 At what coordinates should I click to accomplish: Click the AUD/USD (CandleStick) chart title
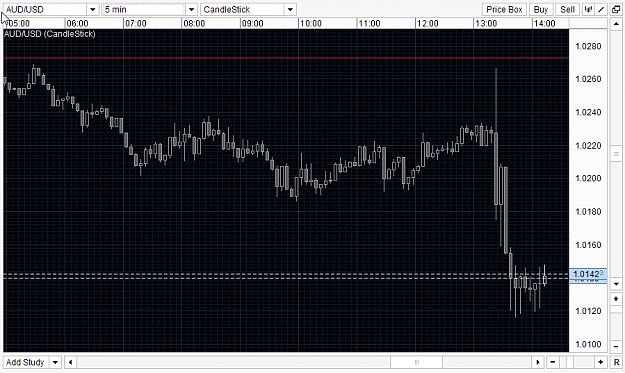50,34
